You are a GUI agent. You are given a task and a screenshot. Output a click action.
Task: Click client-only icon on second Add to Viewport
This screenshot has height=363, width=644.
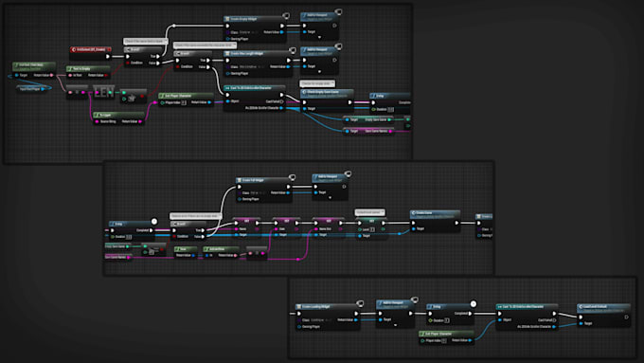[x=338, y=46]
